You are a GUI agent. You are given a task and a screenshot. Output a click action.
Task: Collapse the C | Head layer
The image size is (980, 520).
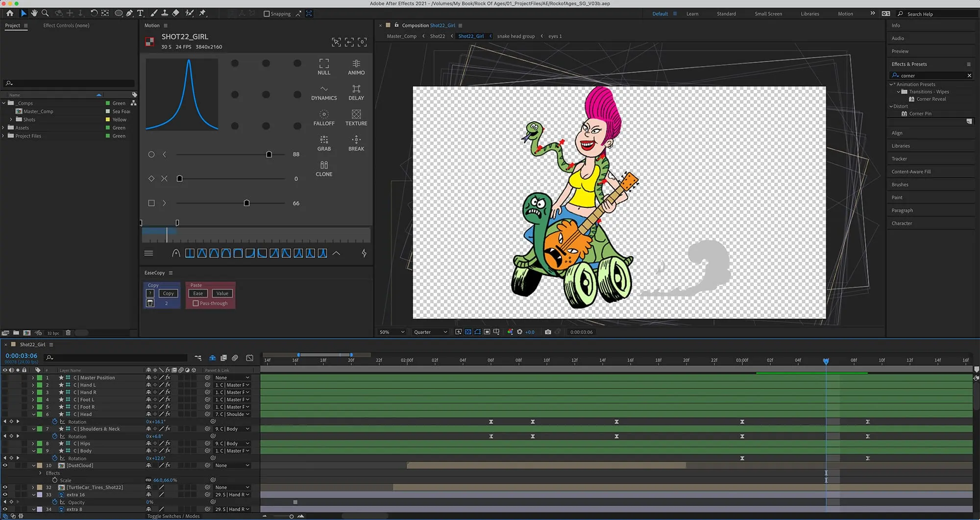click(33, 415)
